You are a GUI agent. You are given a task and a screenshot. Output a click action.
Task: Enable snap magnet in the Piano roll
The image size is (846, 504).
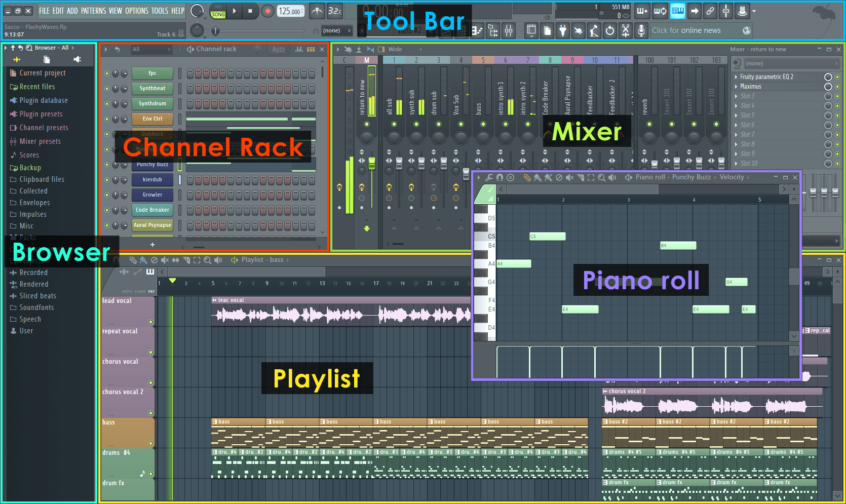(499, 178)
